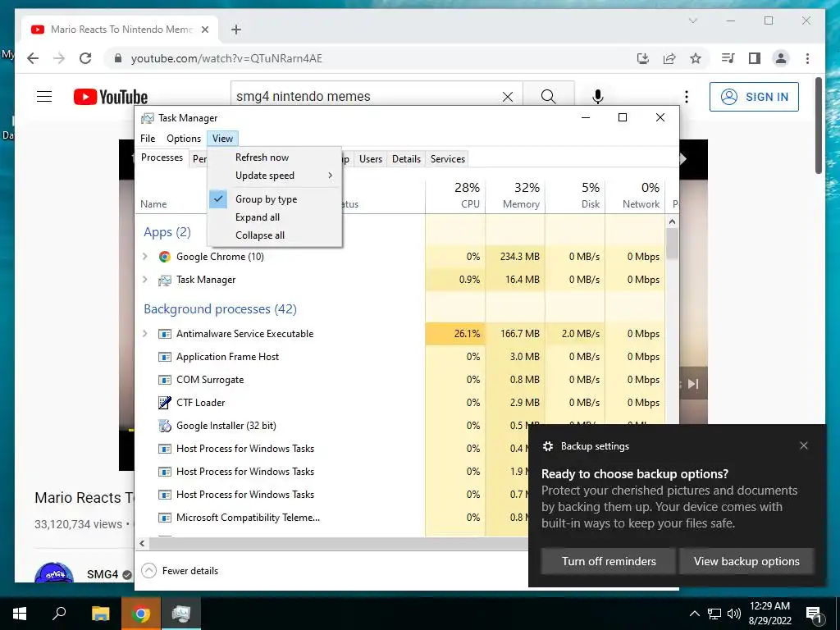Click the Antimalware Service Executable icon
The image size is (840, 630).
click(x=164, y=334)
